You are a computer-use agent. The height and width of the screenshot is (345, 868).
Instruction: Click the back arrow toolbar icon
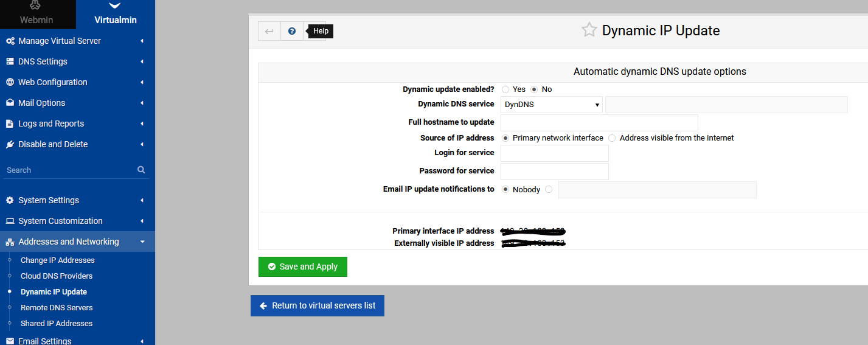(x=269, y=31)
